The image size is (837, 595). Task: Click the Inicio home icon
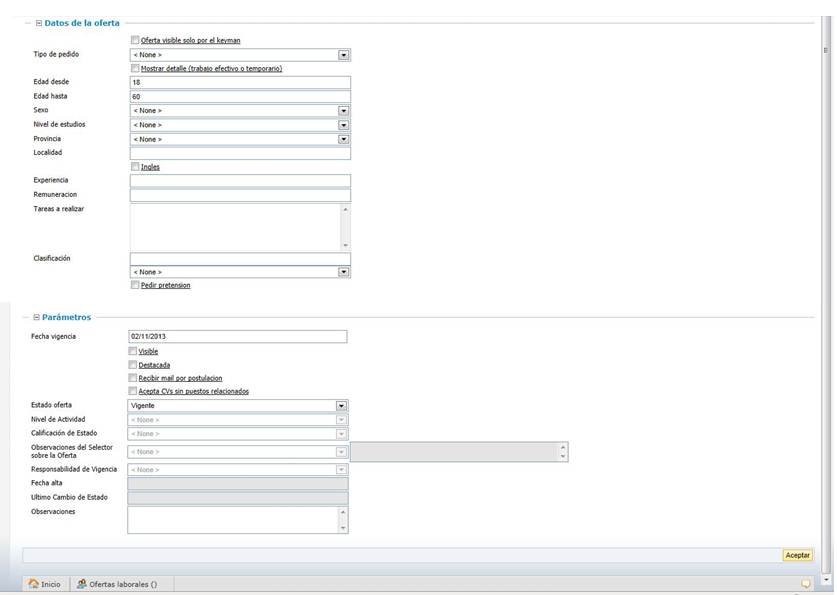34,584
